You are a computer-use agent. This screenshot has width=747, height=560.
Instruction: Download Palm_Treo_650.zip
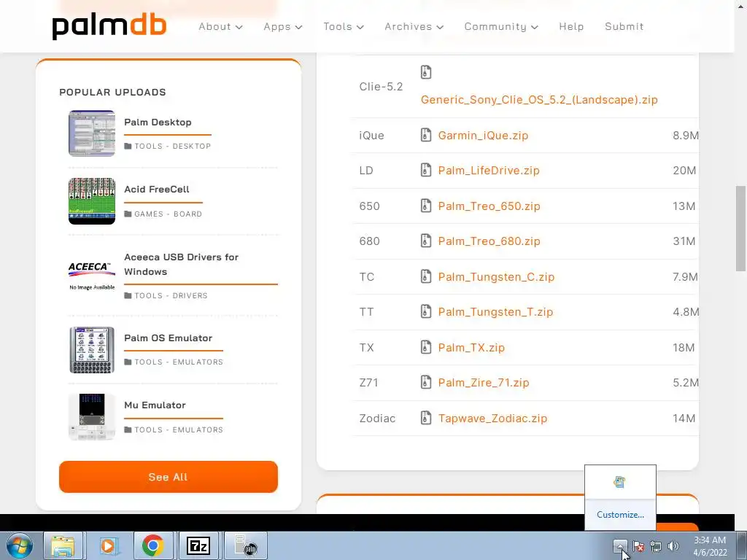pos(489,206)
